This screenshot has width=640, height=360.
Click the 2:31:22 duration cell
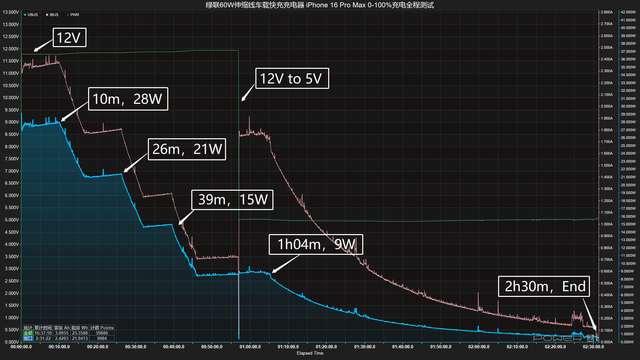click(x=43, y=338)
